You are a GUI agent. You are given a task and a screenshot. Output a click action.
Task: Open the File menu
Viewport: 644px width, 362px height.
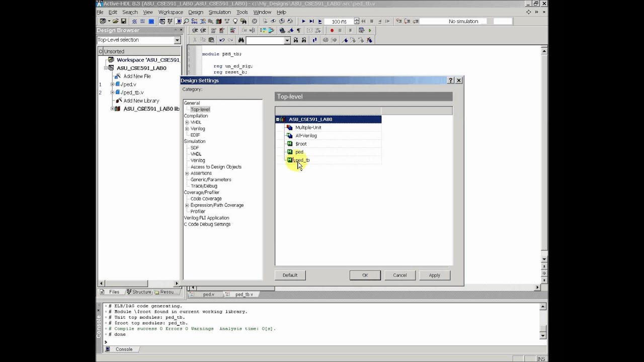[x=100, y=12]
